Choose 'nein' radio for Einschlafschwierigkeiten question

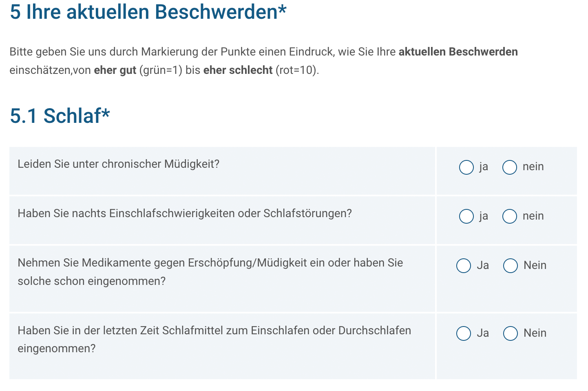(510, 216)
